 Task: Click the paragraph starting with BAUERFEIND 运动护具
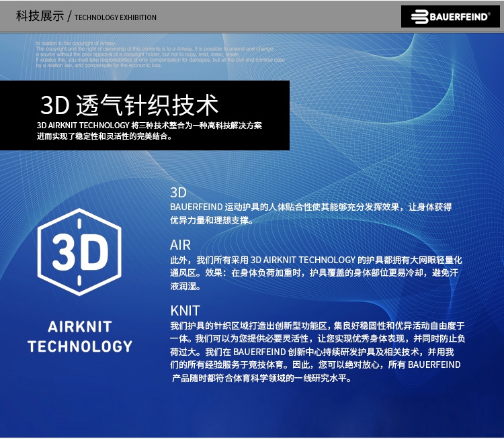click(x=310, y=207)
